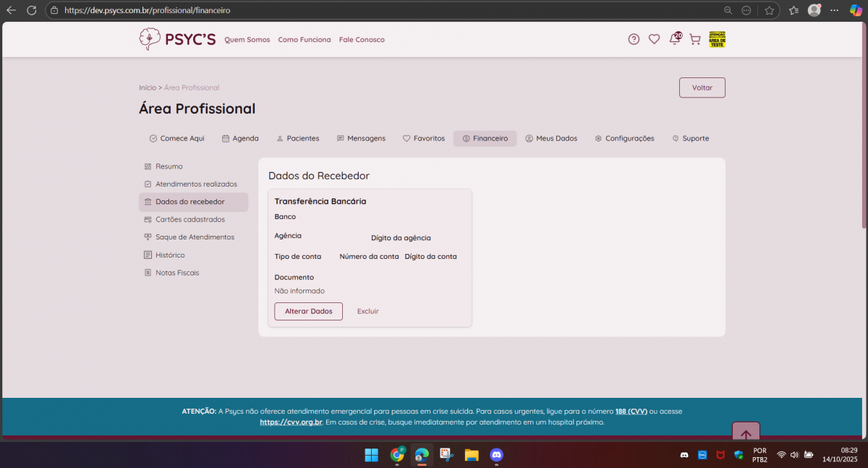The image size is (868, 468).
Task: Open notifications bell with badge 20
Action: click(674, 39)
